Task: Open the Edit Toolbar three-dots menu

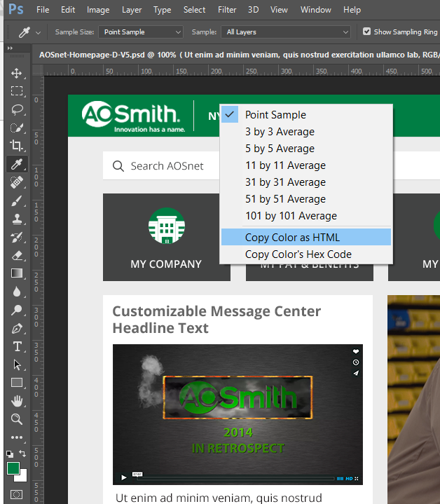Action: coord(17,437)
